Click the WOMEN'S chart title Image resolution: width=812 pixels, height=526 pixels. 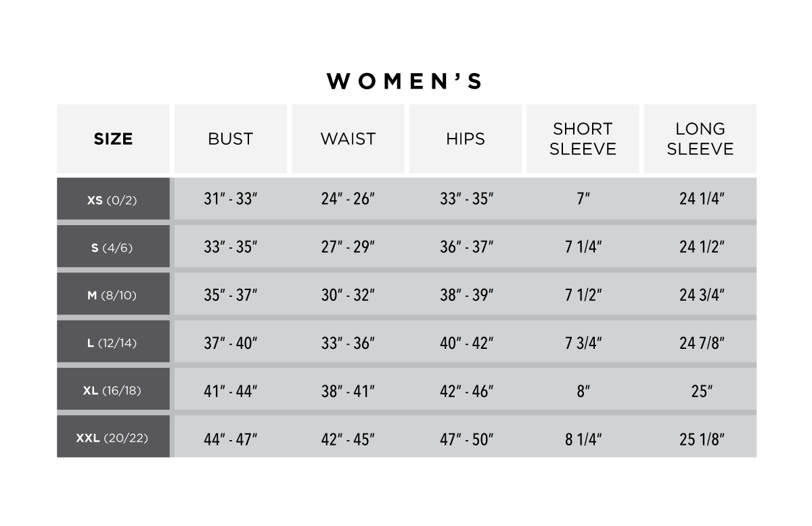405,81
